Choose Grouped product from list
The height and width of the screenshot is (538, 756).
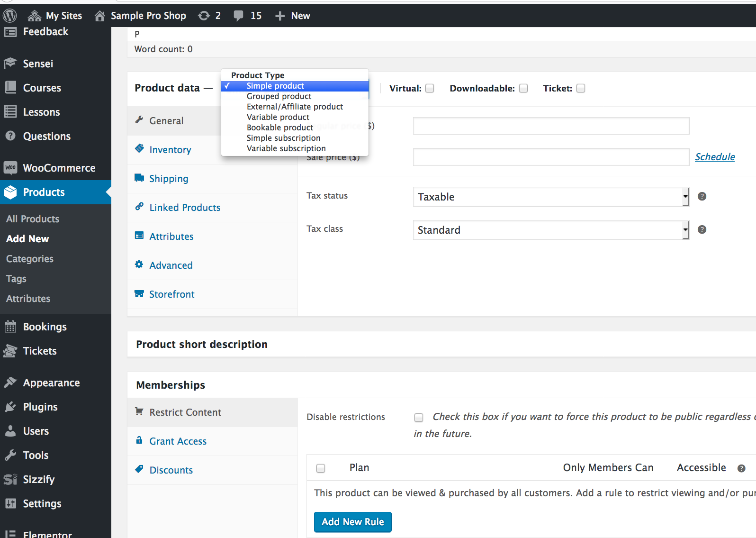point(295,96)
